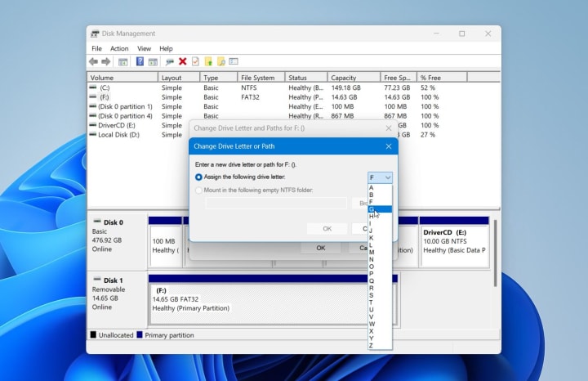Image resolution: width=588 pixels, height=381 pixels.
Task: Click the drive icon beside Local Disk (D:)
Action: (x=92, y=134)
